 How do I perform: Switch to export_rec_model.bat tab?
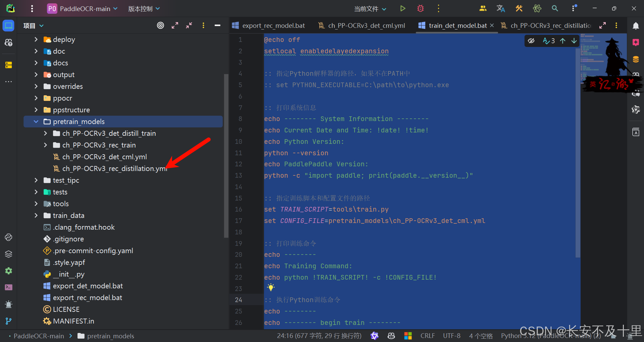(x=268, y=25)
